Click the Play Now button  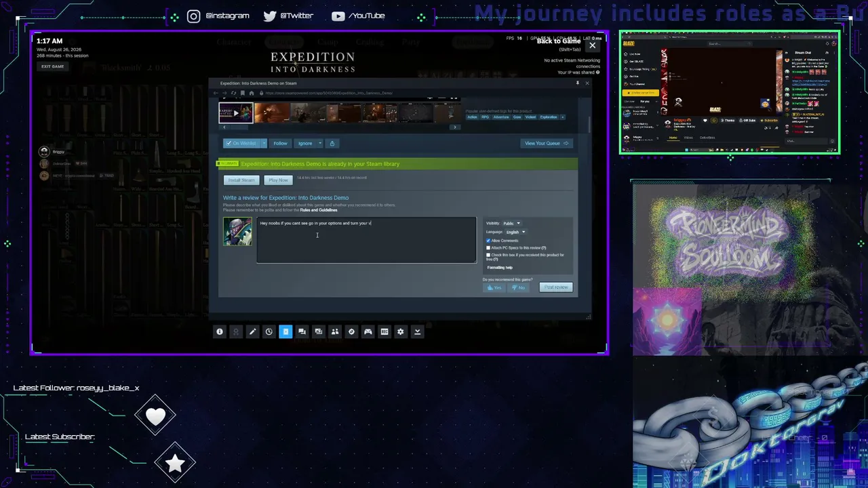[x=278, y=180]
